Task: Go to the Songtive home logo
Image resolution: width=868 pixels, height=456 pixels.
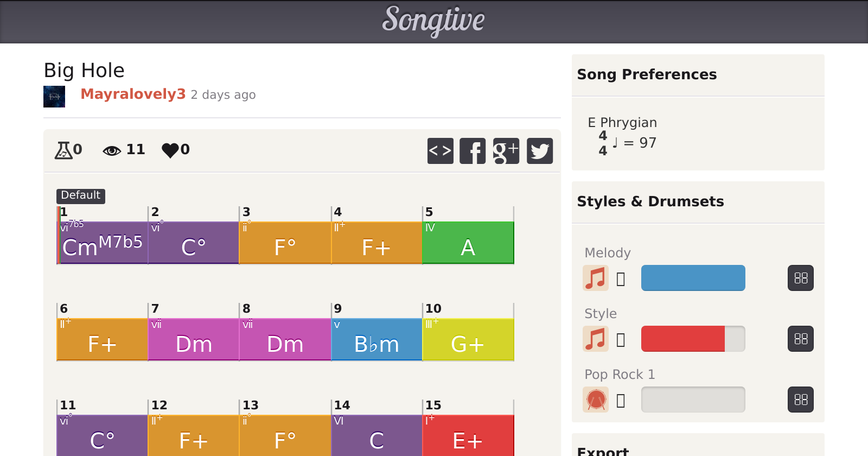Action: (x=433, y=21)
